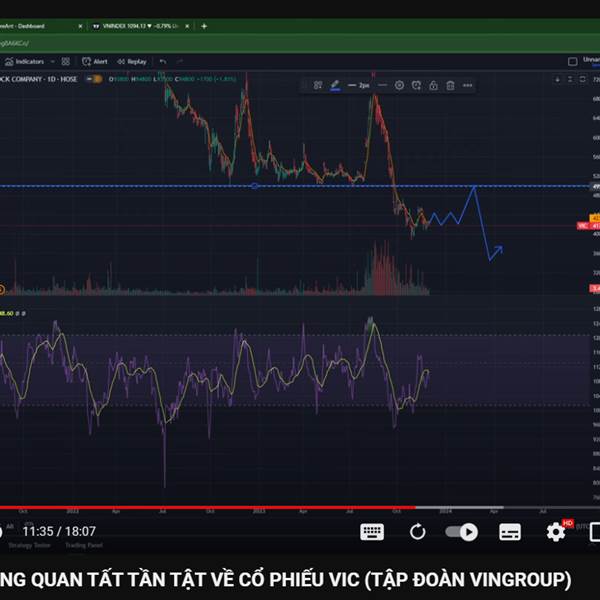Viewport: 600px width, 600px height.
Task: Open more options in drawing toolbar
Action: (x=467, y=85)
